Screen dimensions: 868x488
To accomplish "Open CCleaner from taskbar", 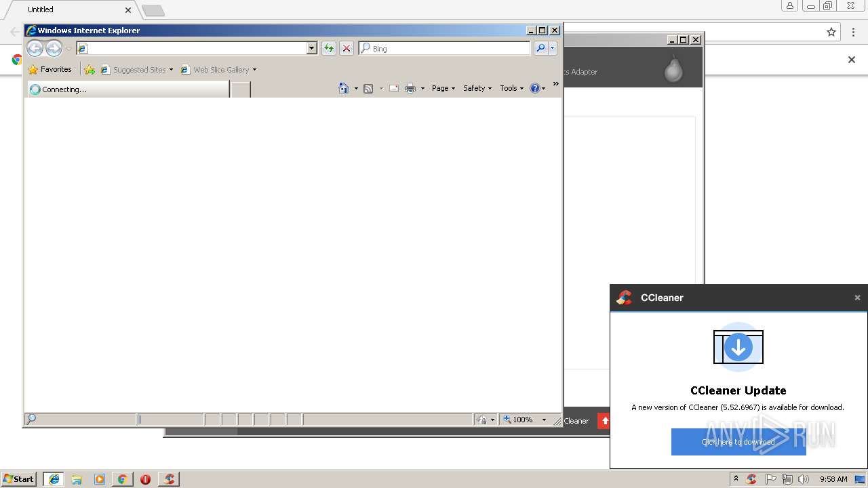I will tap(169, 479).
